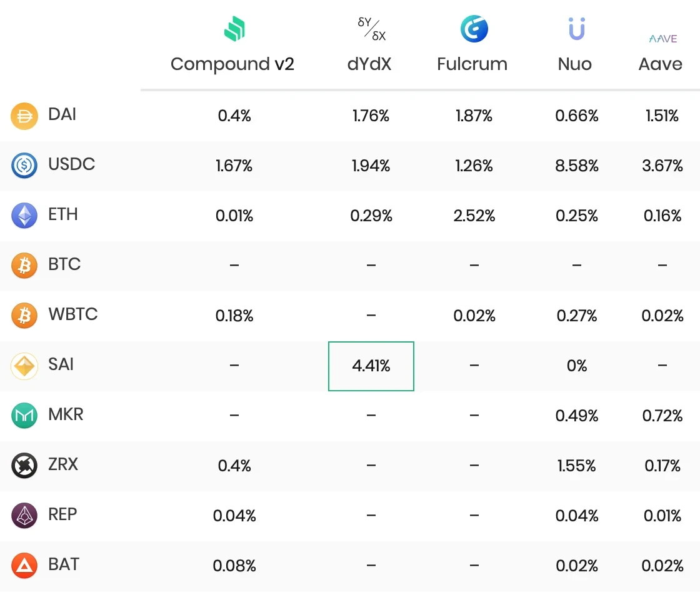Viewport: 700px width, 592px height.
Task: Open the WBTC row label
Action: coord(72,314)
